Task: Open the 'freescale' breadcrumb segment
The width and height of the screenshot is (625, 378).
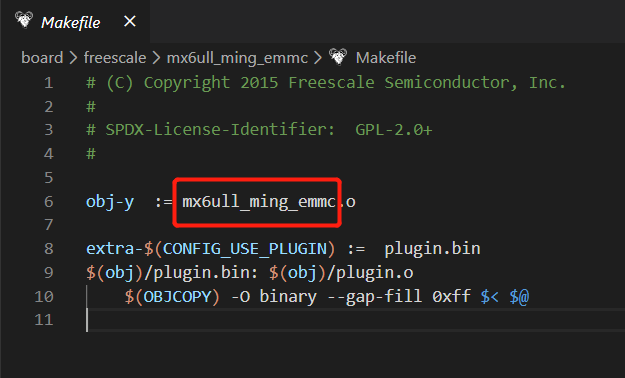Action: coord(115,58)
